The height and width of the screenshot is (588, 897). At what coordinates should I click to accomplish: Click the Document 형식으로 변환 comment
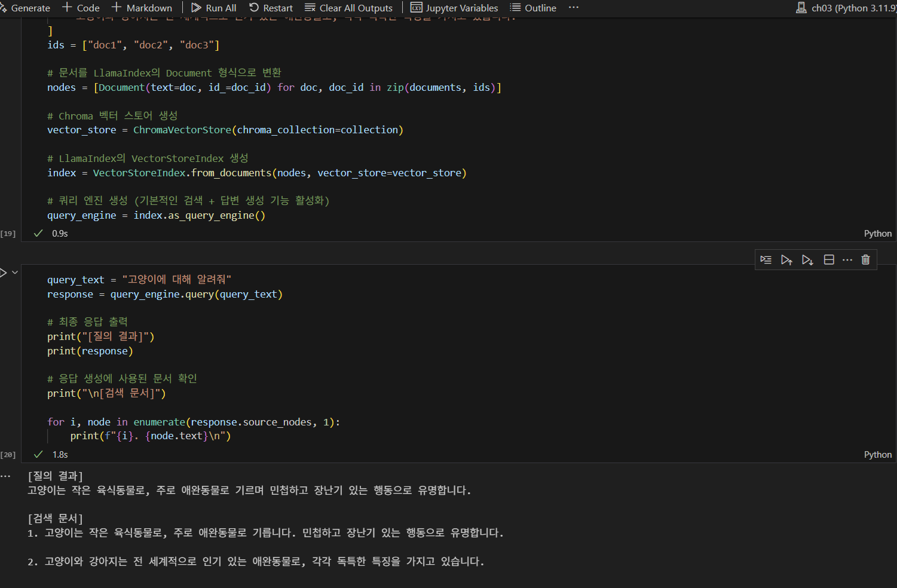click(164, 72)
